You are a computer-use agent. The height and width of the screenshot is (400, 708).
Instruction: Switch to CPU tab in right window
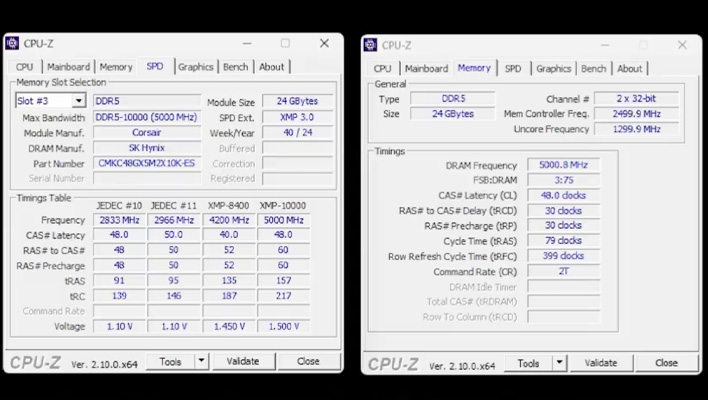tap(382, 69)
